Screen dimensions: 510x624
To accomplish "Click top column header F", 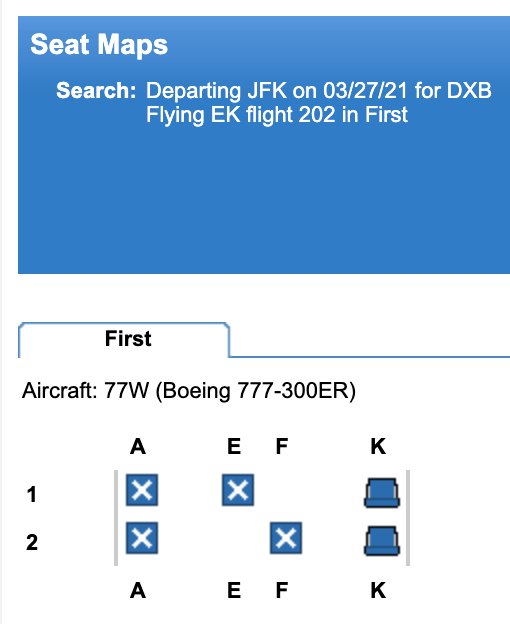I will [282, 447].
